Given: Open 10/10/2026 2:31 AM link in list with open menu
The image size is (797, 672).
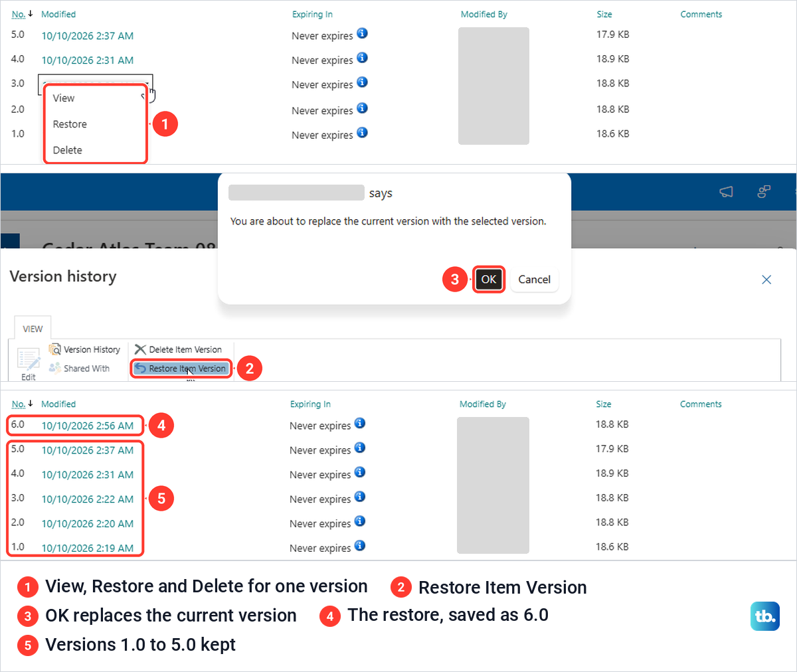Looking at the screenshot, I should [88, 60].
